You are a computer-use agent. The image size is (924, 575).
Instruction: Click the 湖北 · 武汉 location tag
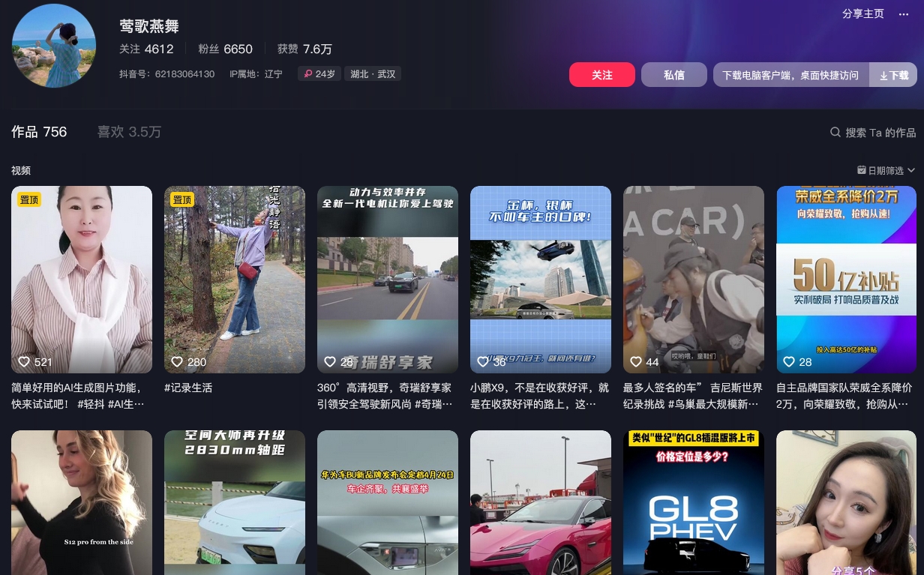point(373,74)
